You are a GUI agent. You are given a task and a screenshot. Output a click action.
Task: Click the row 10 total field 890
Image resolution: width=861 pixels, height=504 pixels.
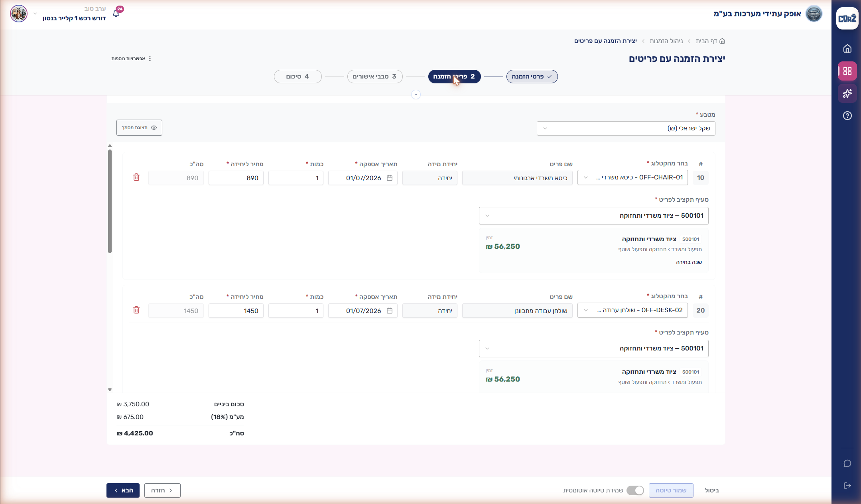pos(176,178)
